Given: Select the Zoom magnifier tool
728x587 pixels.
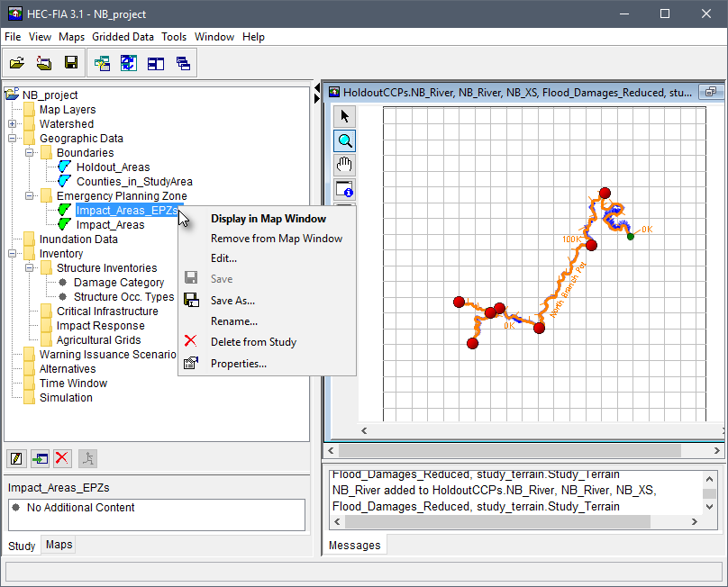Looking at the screenshot, I should click(344, 140).
